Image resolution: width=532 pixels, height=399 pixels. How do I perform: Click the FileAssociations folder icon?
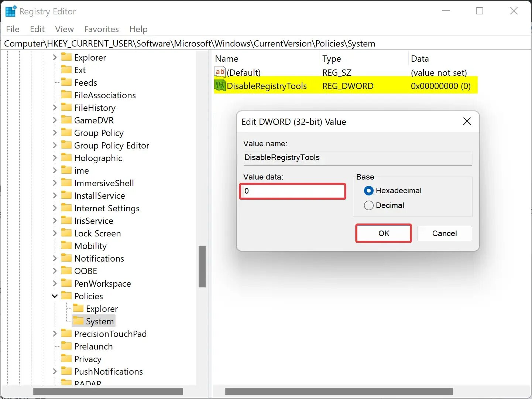coord(66,95)
